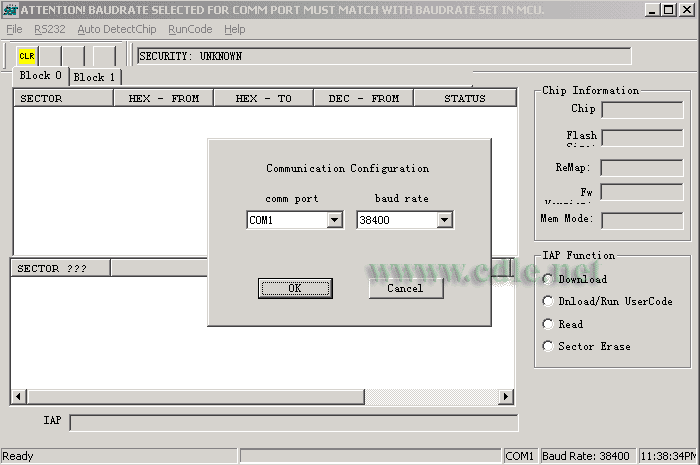
Task: Select the Download IAP function
Action: tap(548, 279)
